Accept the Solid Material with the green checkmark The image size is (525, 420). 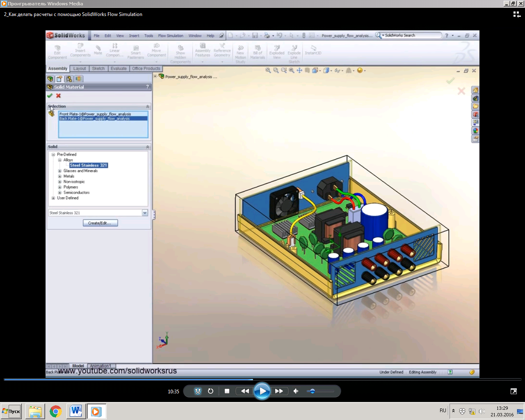(50, 96)
